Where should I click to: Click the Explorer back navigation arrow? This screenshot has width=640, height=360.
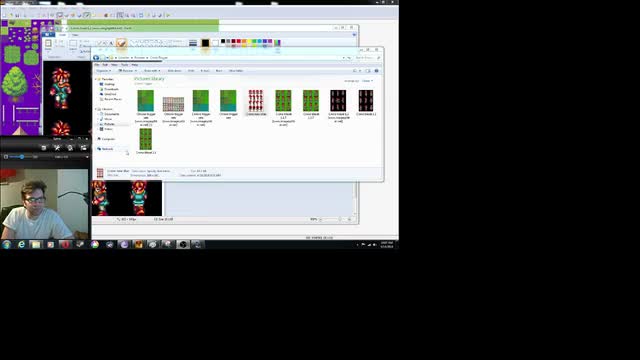click(x=96, y=58)
